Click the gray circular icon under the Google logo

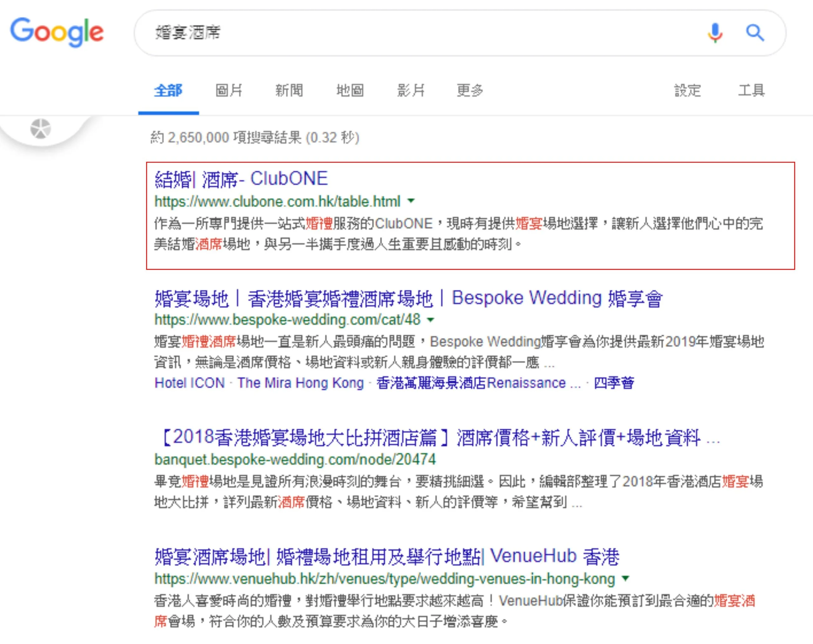click(40, 129)
